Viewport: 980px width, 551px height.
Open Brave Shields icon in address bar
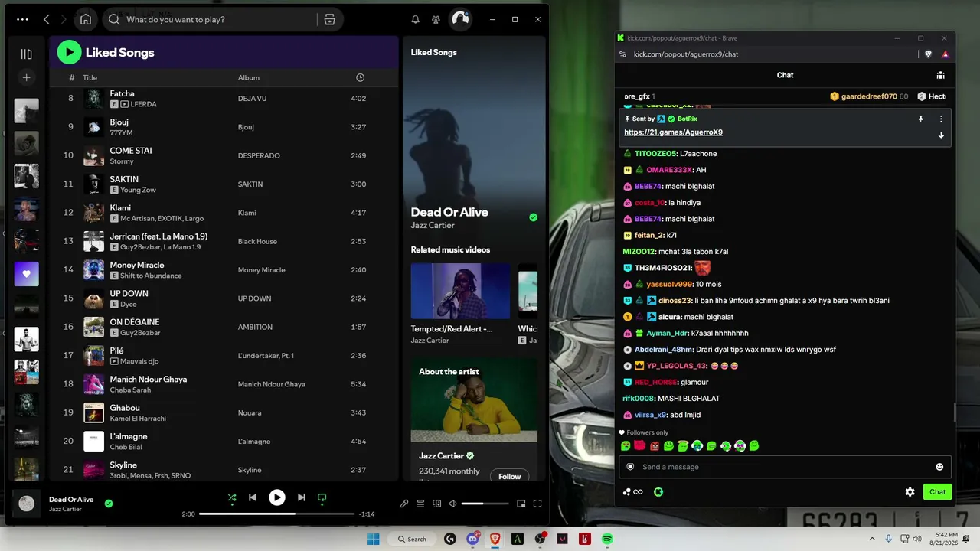[929, 54]
